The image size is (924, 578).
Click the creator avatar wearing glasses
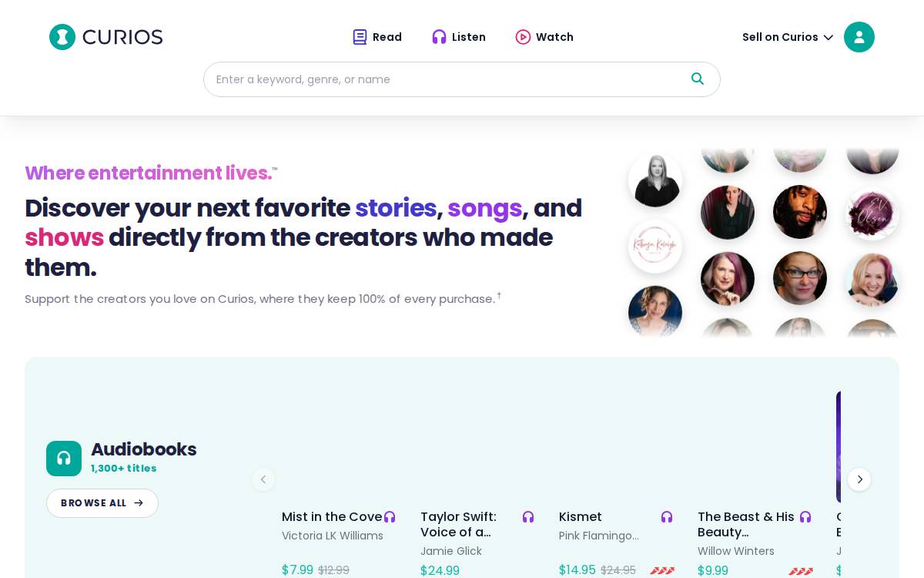pos(800,278)
